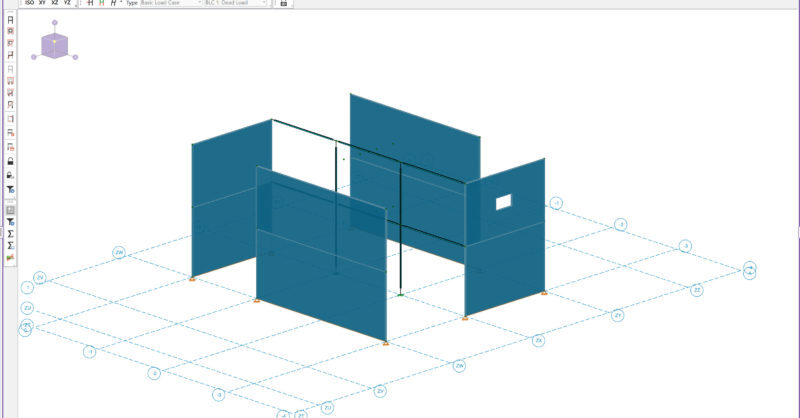The width and height of the screenshot is (800, 418).
Task: Click the green H load display icon
Action: coord(101,3)
